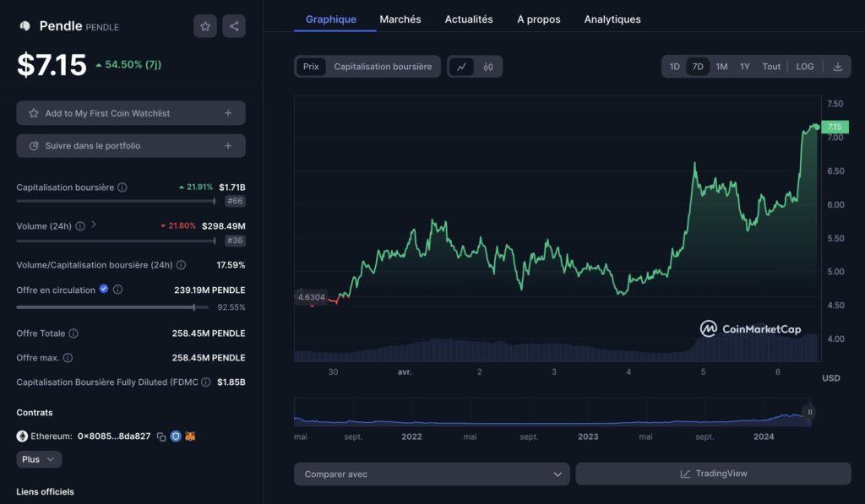Set chart range to Tout
Screen dimensions: 865x504
771,67
